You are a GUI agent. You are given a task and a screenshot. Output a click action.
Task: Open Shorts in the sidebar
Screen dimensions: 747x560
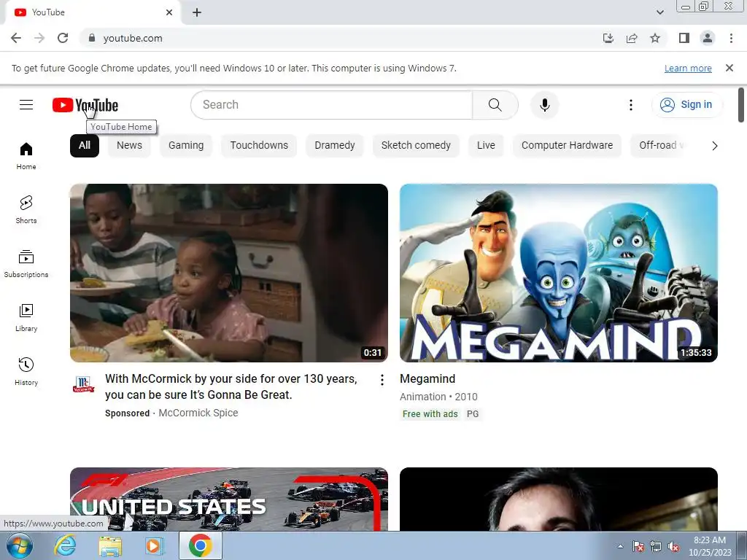[x=26, y=209]
